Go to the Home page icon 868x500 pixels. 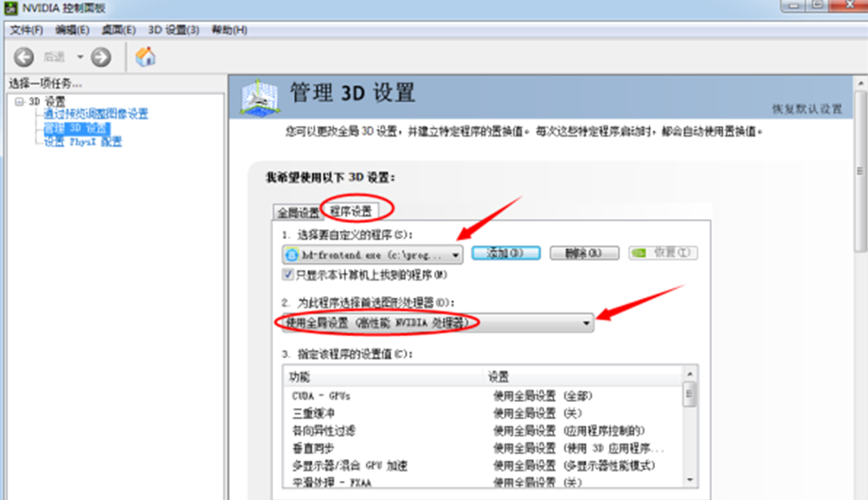coord(146,55)
